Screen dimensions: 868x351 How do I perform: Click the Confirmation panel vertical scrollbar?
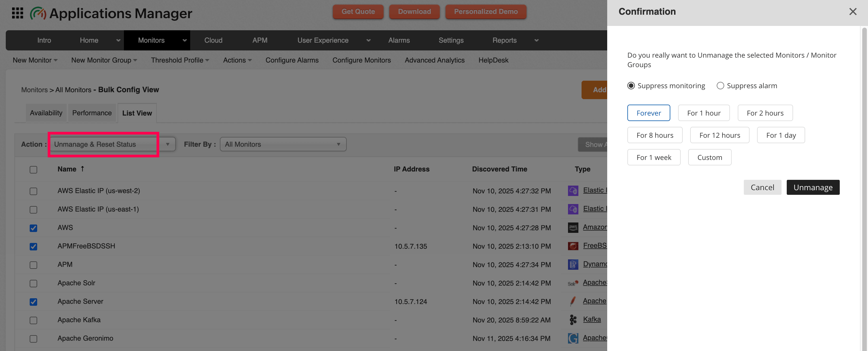pyautogui.click(x=864, y=189)
